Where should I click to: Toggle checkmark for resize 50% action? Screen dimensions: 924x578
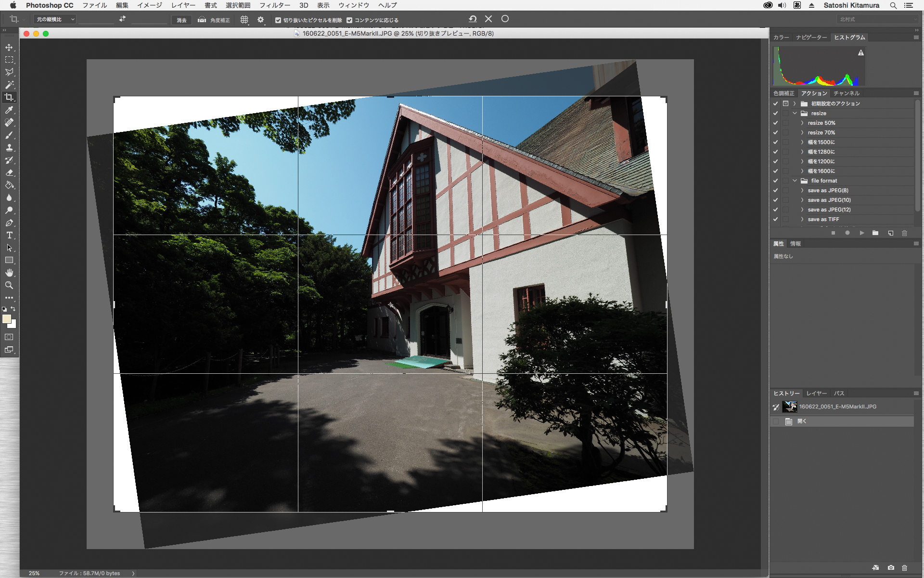point(775,123)
